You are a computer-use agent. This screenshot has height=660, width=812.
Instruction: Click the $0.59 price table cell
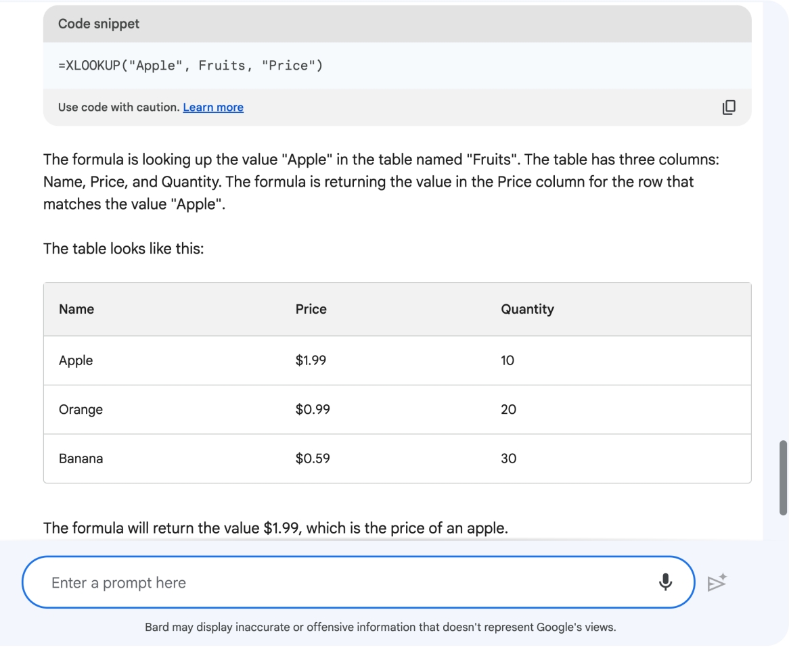click(313, 458)
